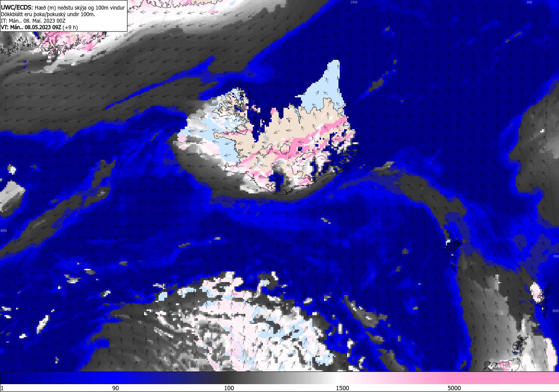
Task: Click the '100' value on the color scale
Action: [229, 388]
